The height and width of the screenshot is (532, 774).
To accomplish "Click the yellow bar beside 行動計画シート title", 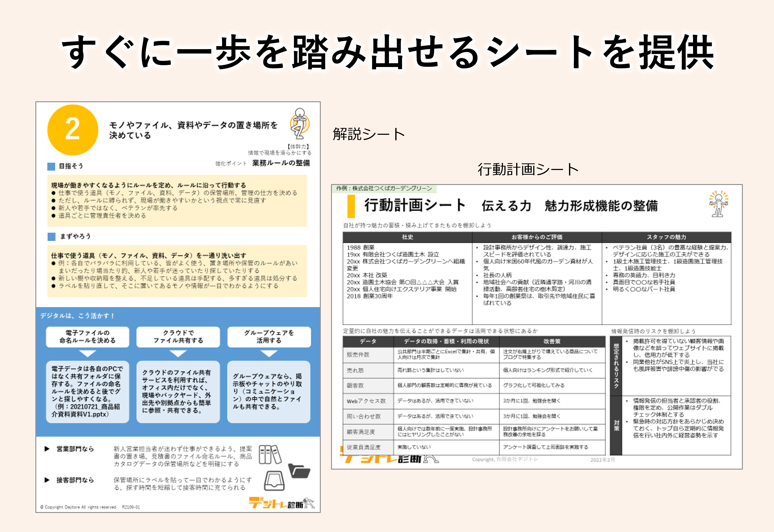I will coord(351,206).
